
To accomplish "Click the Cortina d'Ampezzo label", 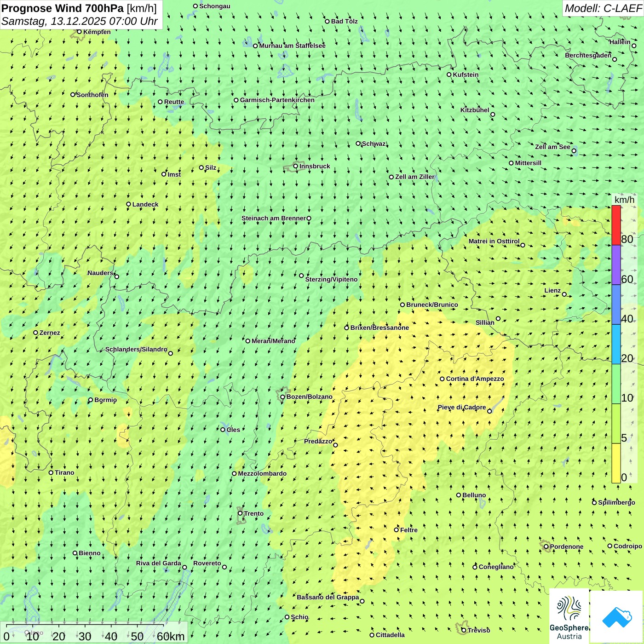I will click(x=475, y=379).
